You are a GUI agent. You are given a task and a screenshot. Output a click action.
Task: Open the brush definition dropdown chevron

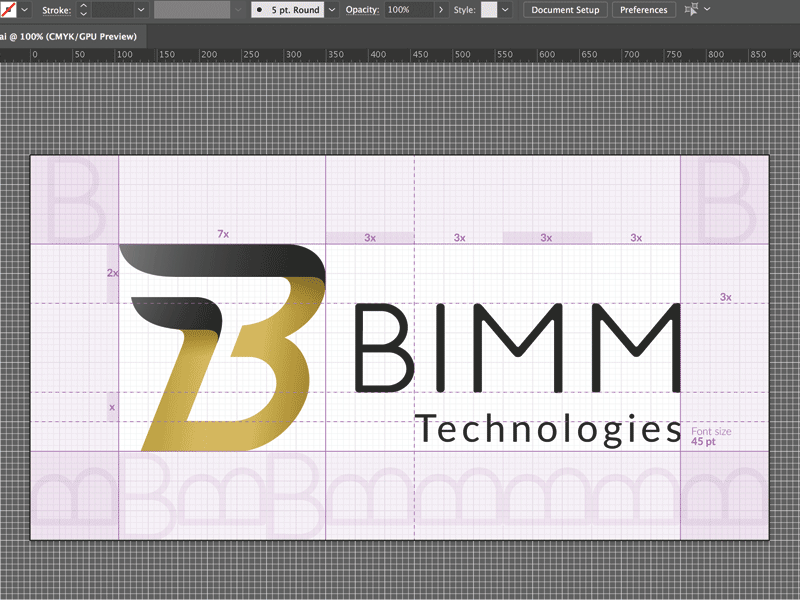(330, 10)
